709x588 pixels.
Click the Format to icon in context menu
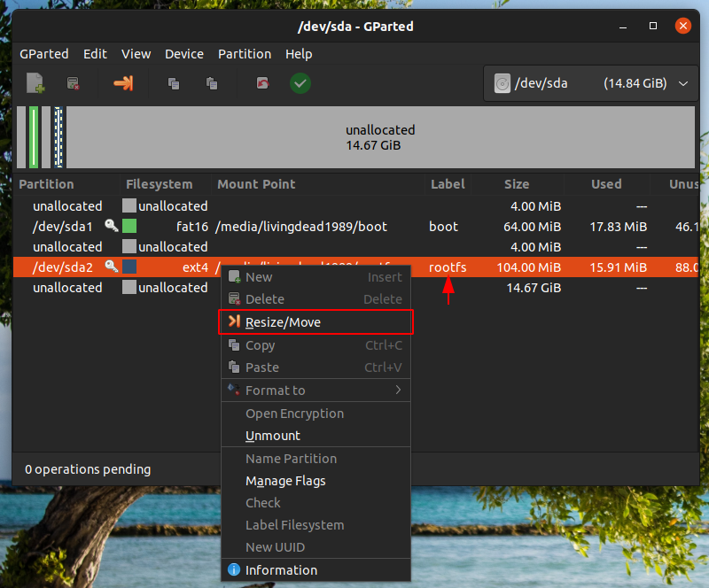tap(234, 389)
